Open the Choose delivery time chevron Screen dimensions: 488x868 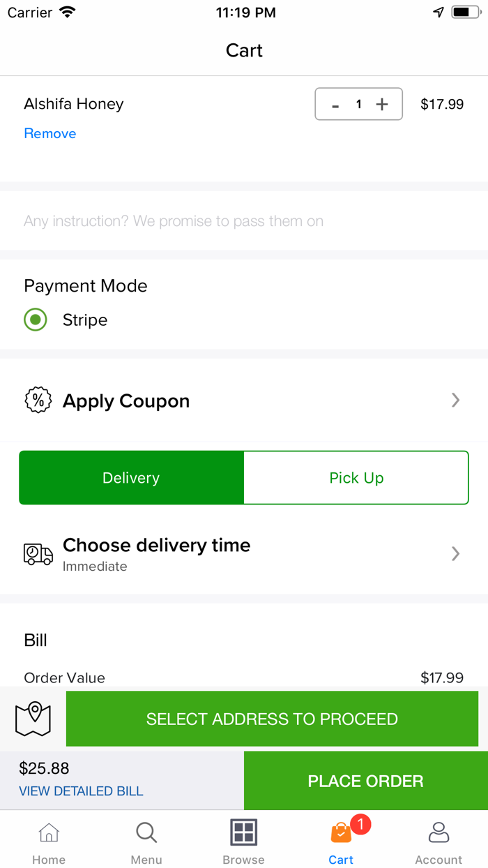point(455,553)
